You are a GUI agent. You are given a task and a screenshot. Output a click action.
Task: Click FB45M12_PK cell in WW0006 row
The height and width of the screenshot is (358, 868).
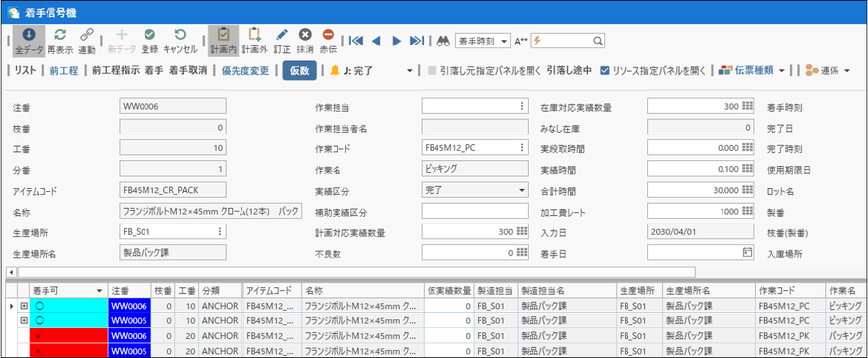click(791, 336)
